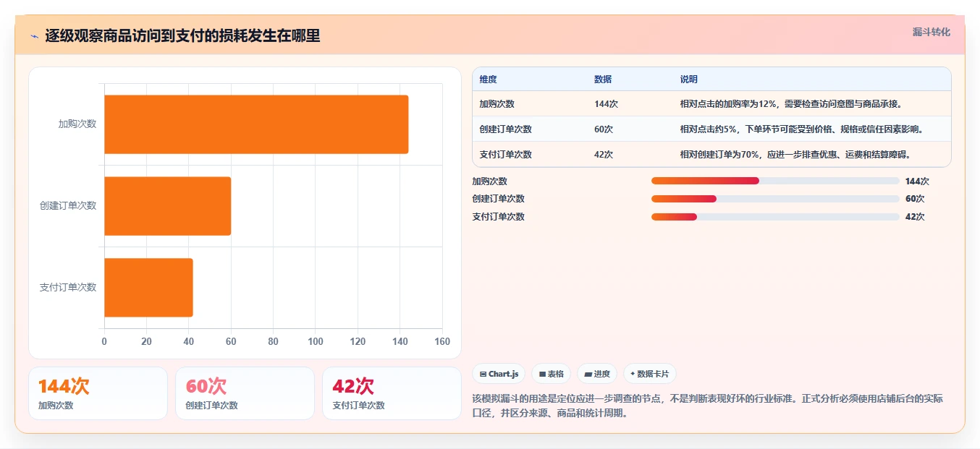The image size is (980, 449).
Task: Click the 创建订单次数 progress bar
Action: click(775, 199)
